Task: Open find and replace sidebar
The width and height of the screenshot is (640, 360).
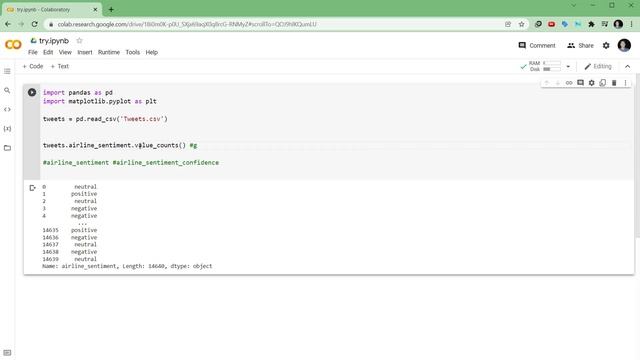Action: pos(7,90)
